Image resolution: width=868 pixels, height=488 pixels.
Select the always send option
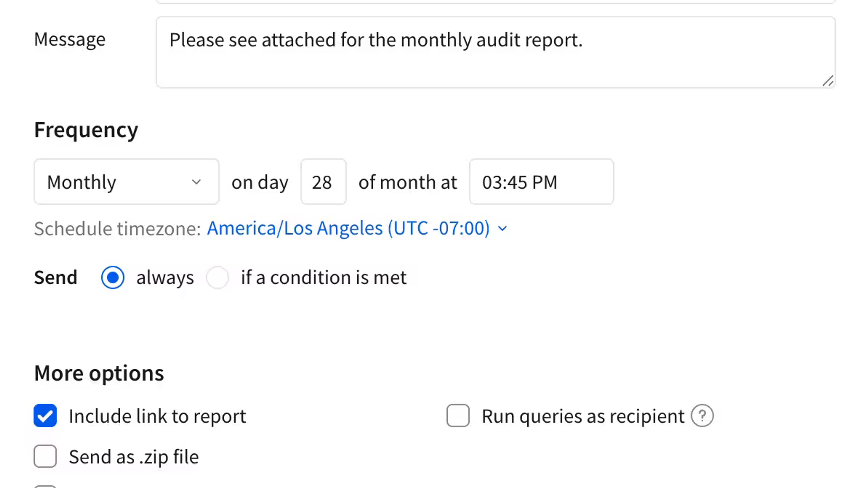[x=113, y=277]
